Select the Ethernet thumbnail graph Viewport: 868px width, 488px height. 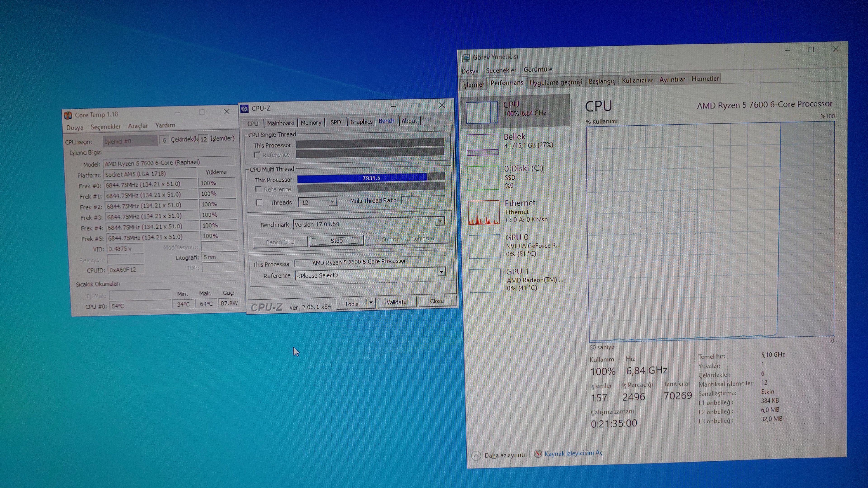pos(484,212)
